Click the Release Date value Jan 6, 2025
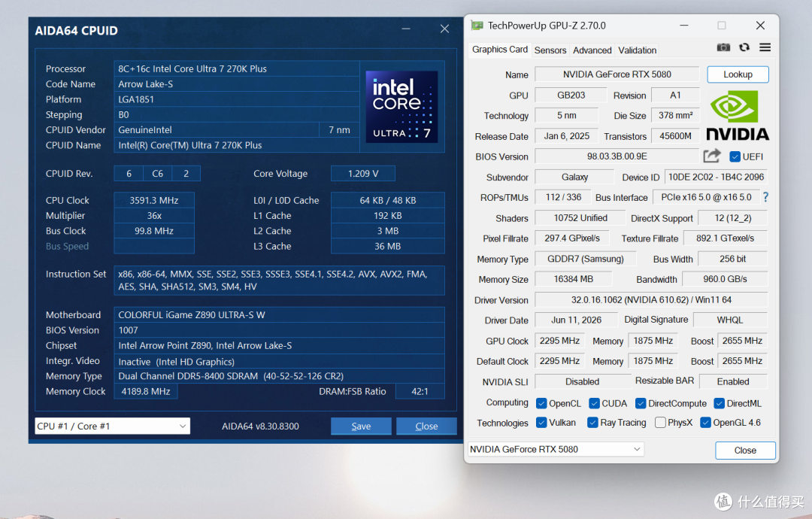 click(567, 135)
